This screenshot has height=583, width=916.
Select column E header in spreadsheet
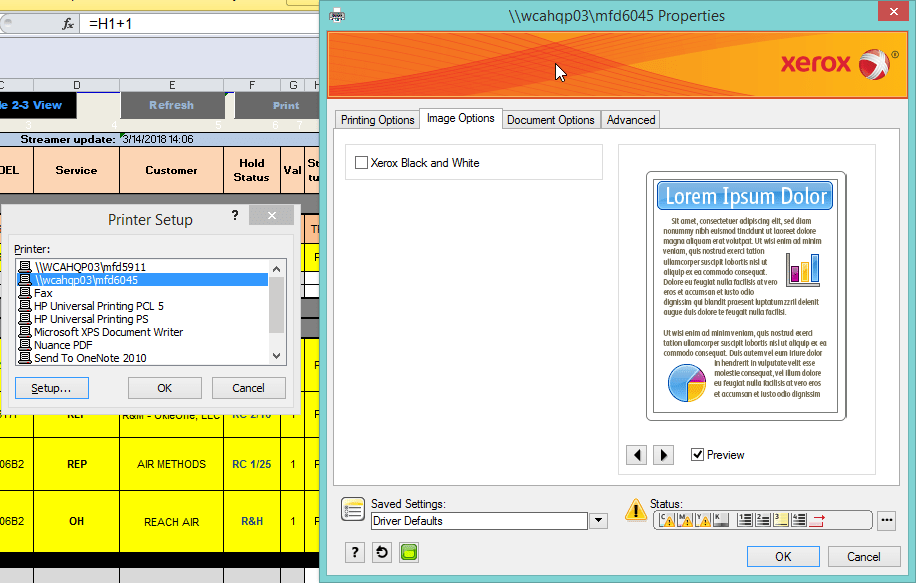(x=172, y=85)
